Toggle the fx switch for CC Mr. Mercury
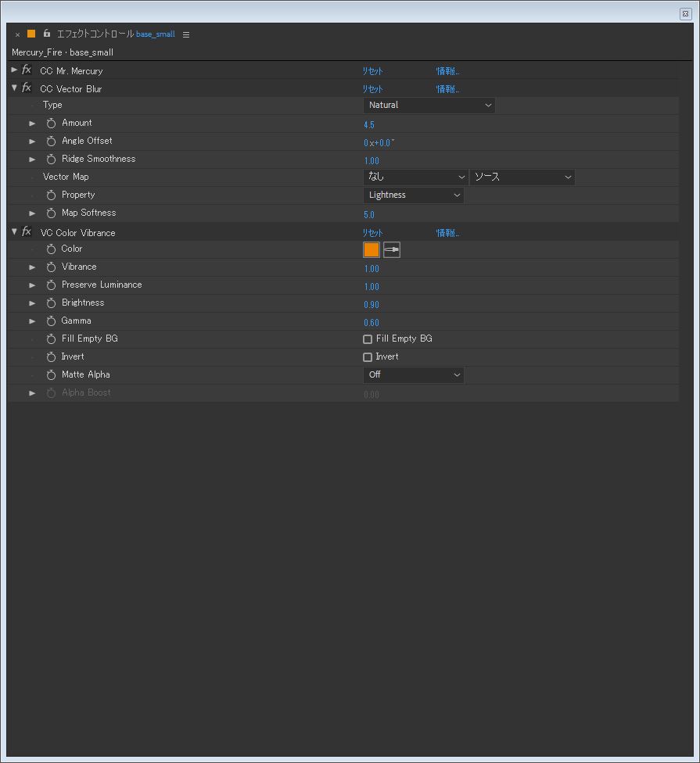The width and height of the screenshot is (700, 763). [x=27, y=70]
